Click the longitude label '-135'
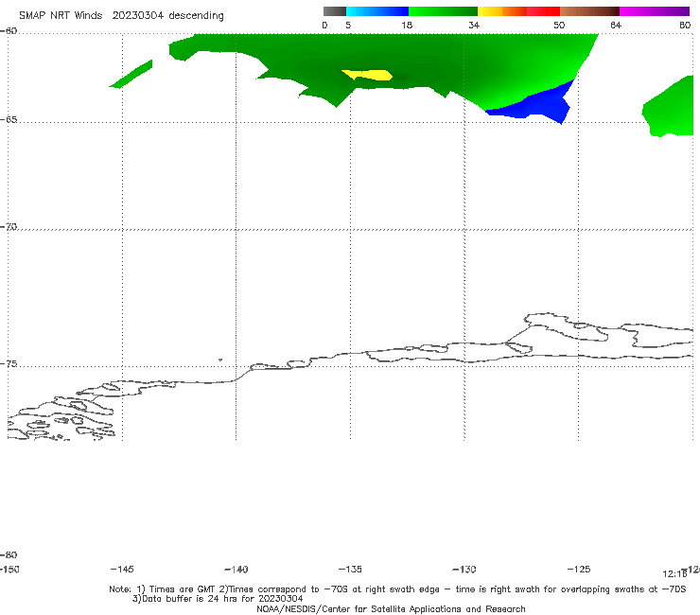The height and width of the screenshot is (615, 700). pos(350,569)
